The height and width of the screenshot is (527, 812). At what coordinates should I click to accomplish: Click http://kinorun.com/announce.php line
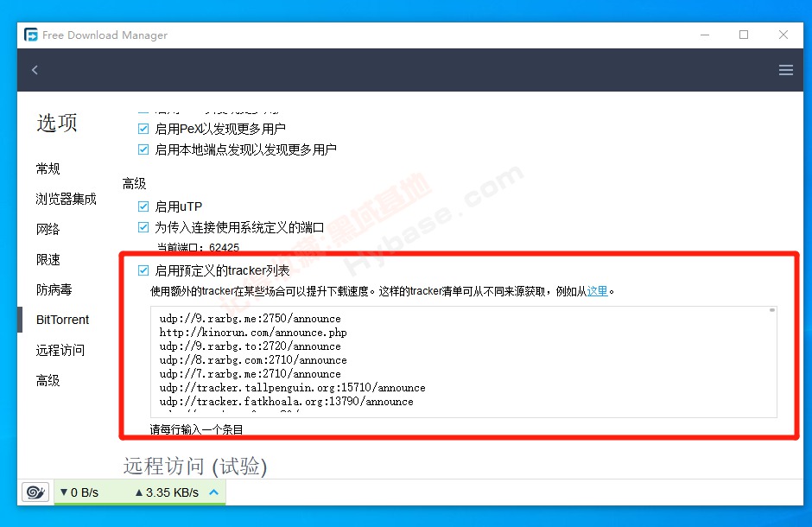(253, 333)
